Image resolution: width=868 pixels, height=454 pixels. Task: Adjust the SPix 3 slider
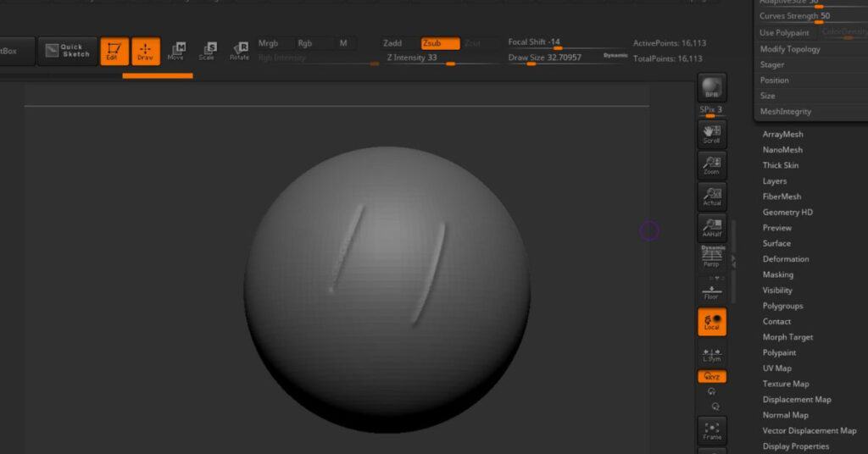(711, 111)
